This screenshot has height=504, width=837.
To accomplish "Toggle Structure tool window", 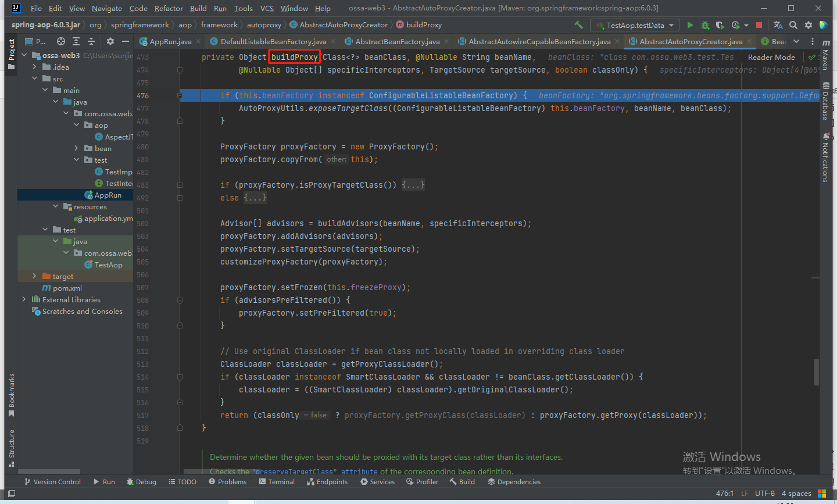I will tap(11, 448).
